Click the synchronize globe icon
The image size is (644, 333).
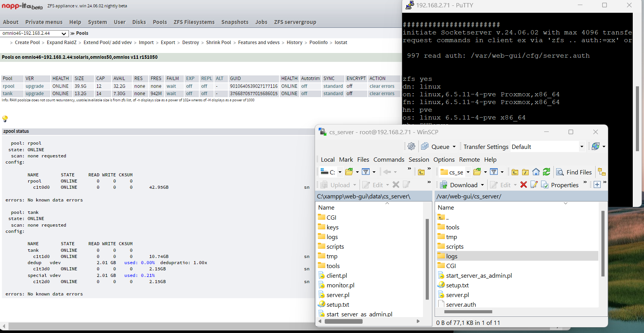(596, 147)
